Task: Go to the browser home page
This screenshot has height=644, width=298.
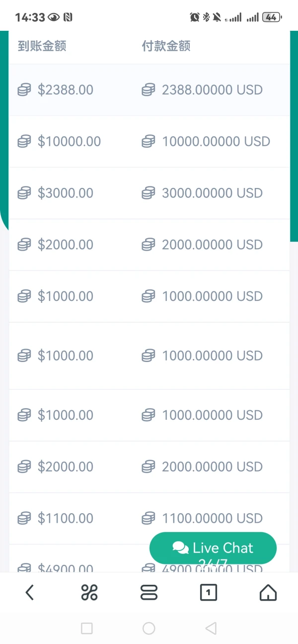Action: (268, 592)
